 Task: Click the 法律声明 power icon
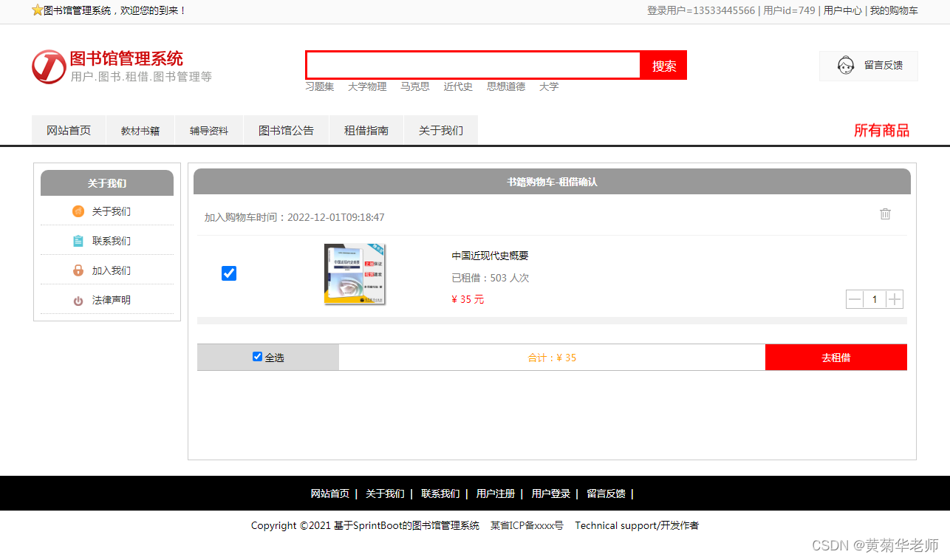[78, 299]
